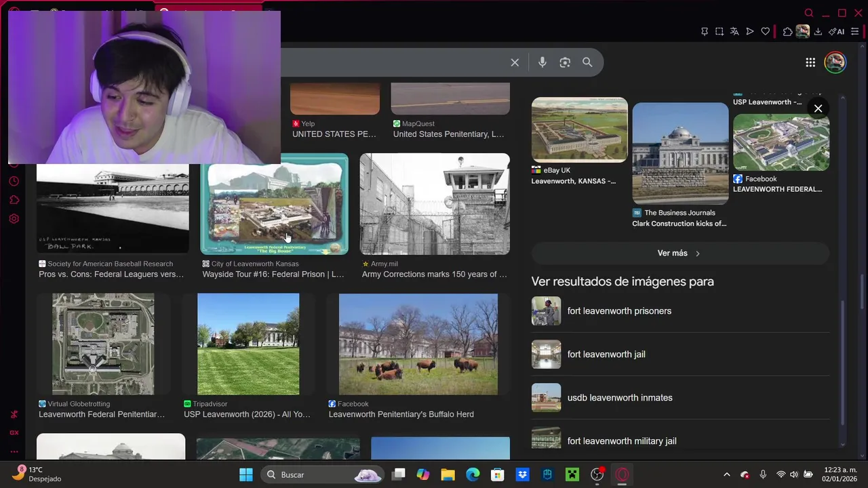Open Microsoft Store from the taskbar
Viewport: 868px width, 488px height.
click(498, 474)
